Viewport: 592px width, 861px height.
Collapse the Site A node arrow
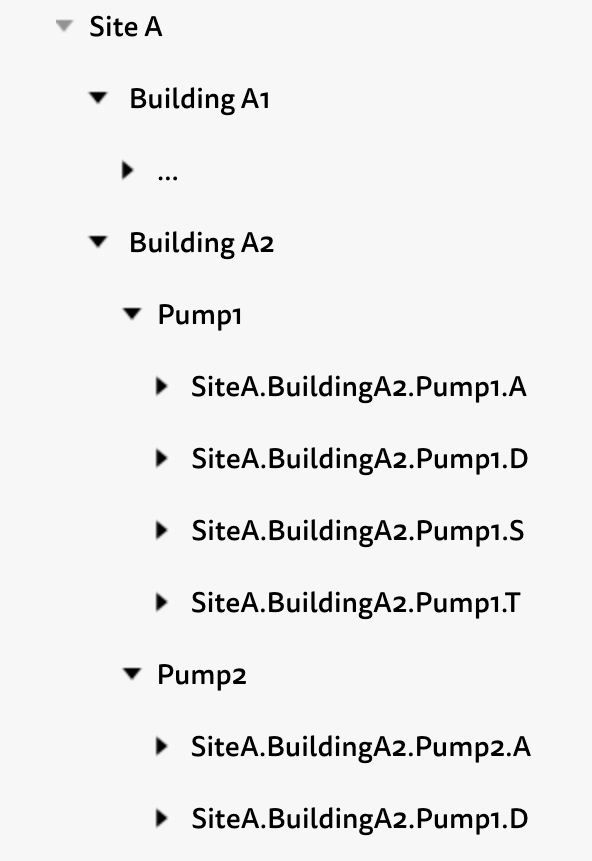coord(64,26)
